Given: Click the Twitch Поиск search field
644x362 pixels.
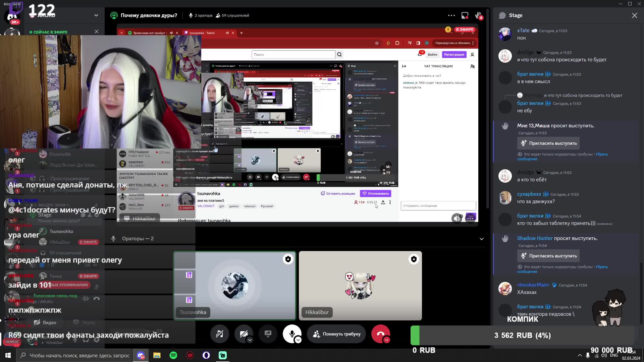Looking at the screenshot, I should pos(293,55).
